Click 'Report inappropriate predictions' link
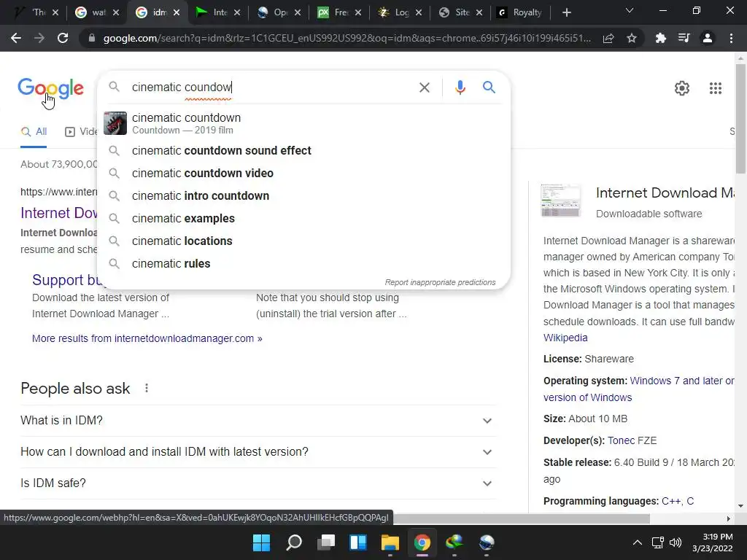 click(x=440, y=282)
